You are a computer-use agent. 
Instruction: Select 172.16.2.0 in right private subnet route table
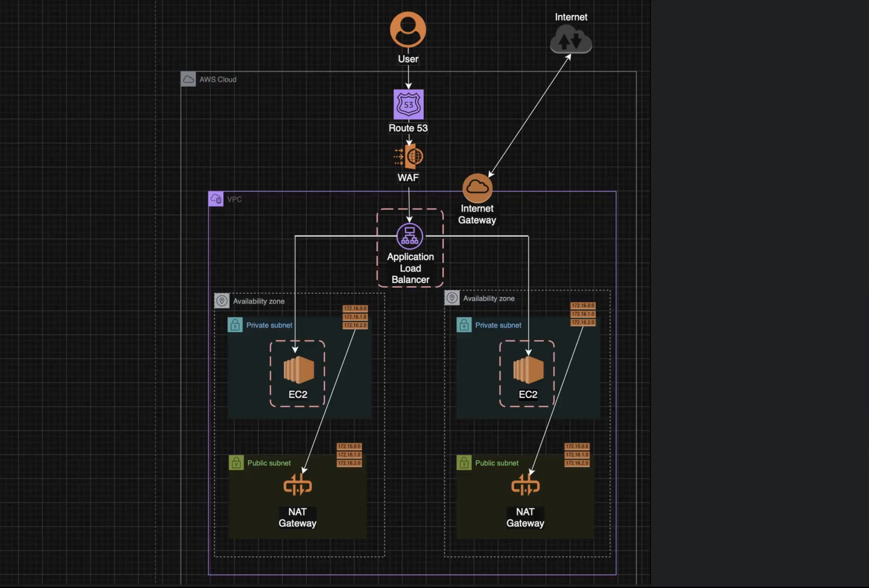coord(583,322)
